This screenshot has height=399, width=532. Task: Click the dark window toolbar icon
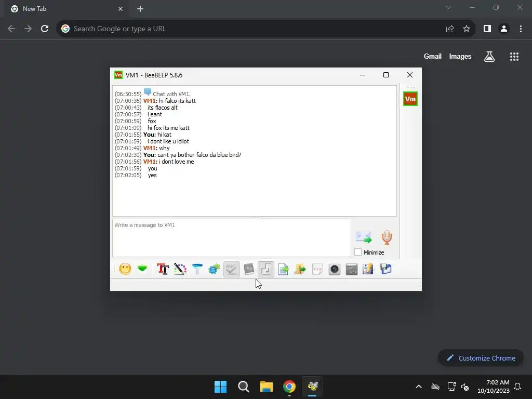[352, 269]
